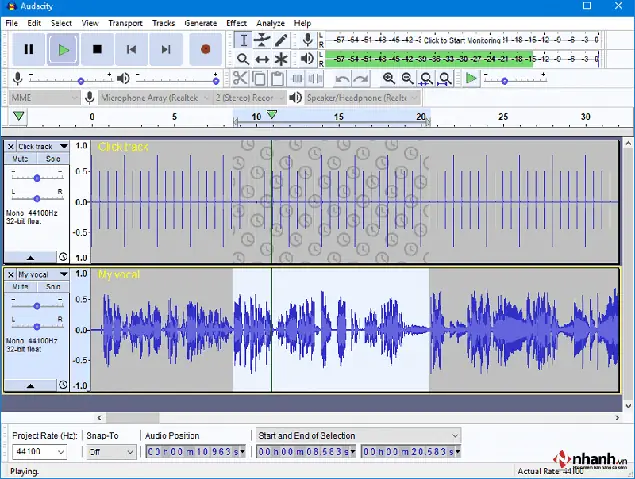Viewport: 635px width, 479px height.
Task: Click the Copy icon
Action: [259, 78]
